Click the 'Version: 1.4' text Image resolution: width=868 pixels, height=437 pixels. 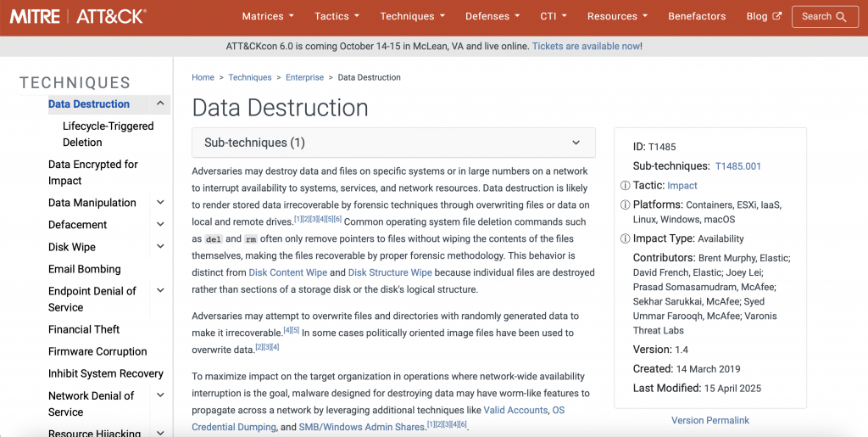coord(661,350)
